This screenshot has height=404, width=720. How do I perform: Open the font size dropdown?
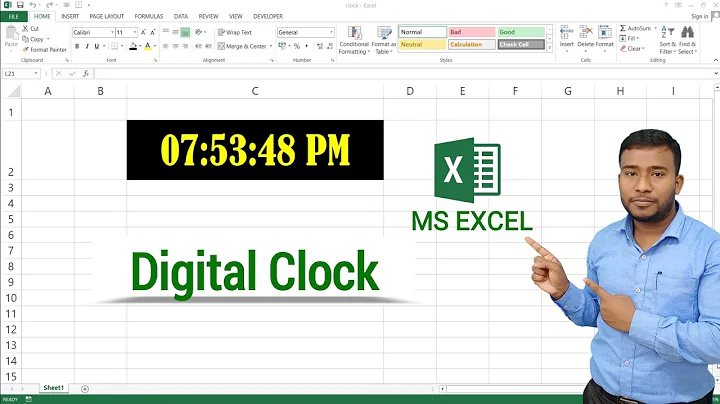coord(135,32)
